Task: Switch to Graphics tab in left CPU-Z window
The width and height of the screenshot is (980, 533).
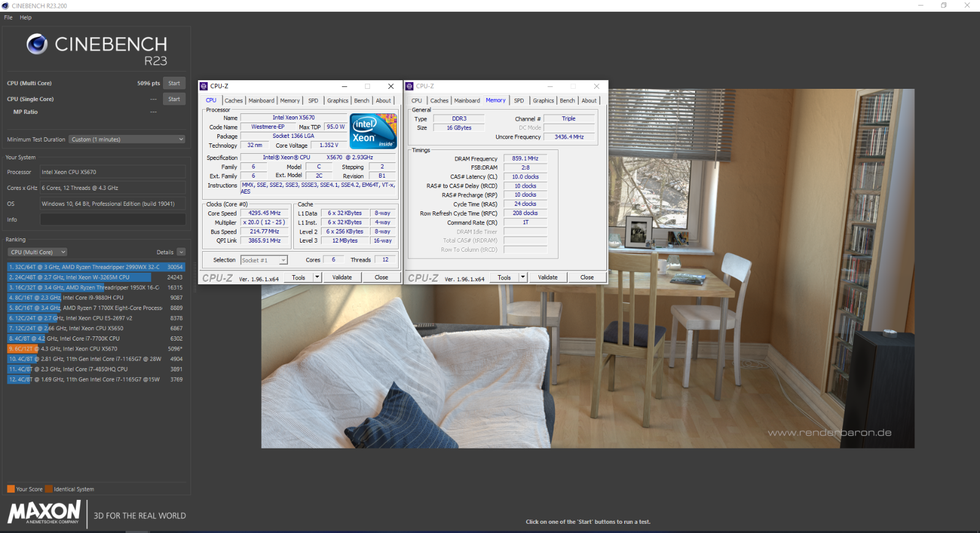Action: [x=337, y=100]
